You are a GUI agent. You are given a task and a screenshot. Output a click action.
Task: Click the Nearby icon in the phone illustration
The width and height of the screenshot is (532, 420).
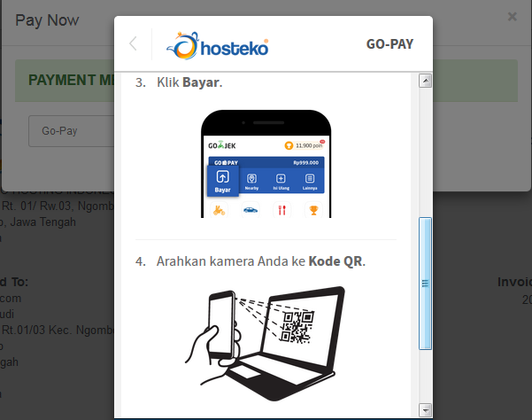tap(251, 182)
